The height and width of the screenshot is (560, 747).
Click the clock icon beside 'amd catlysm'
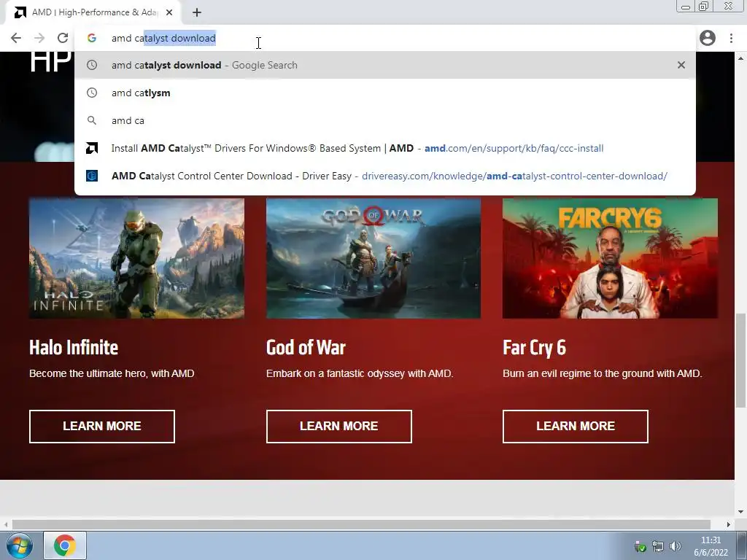pos(92,93)
